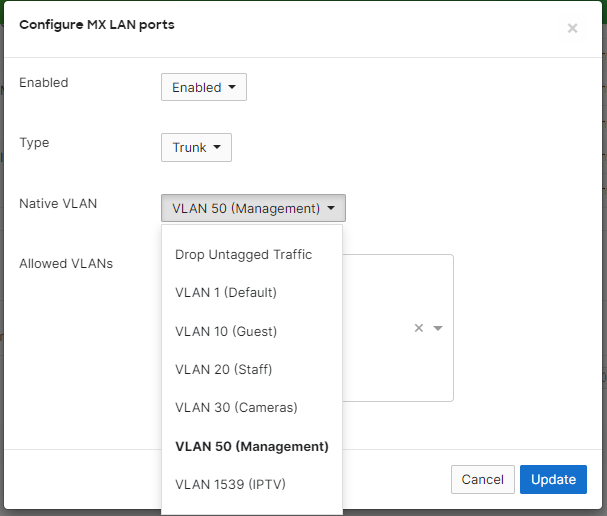Pick VLAN 20 (Staff) option

pyautogui.click(x=223, y=369)
